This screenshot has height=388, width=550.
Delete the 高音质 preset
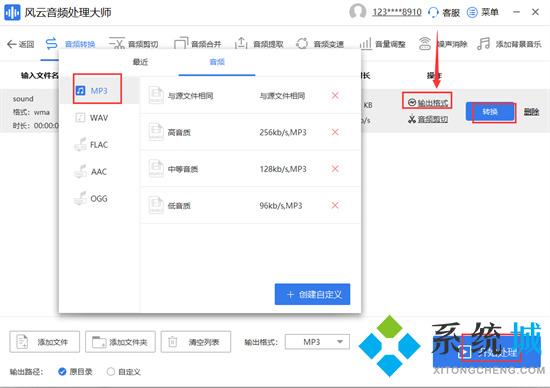point(335,132)
